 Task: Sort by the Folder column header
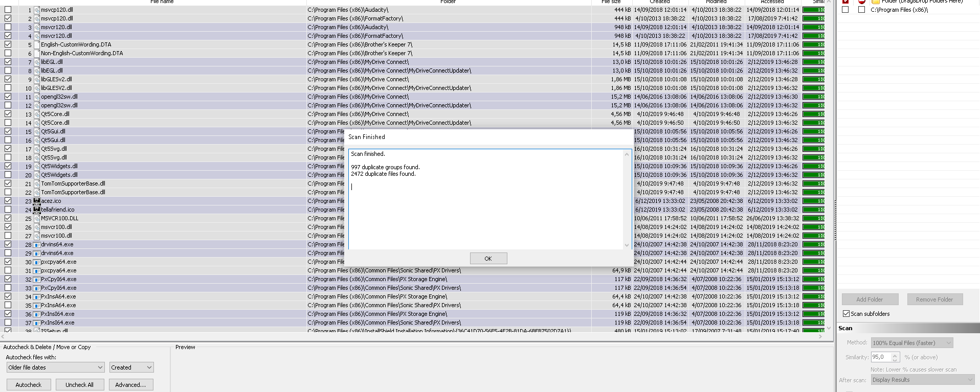[x=448, y=2]
